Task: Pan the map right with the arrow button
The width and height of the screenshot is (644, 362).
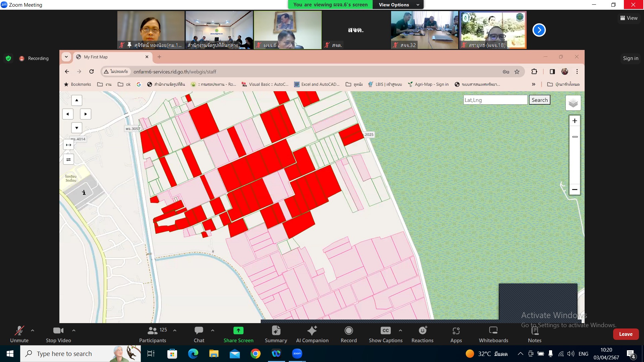Action: tap(86, 114)
